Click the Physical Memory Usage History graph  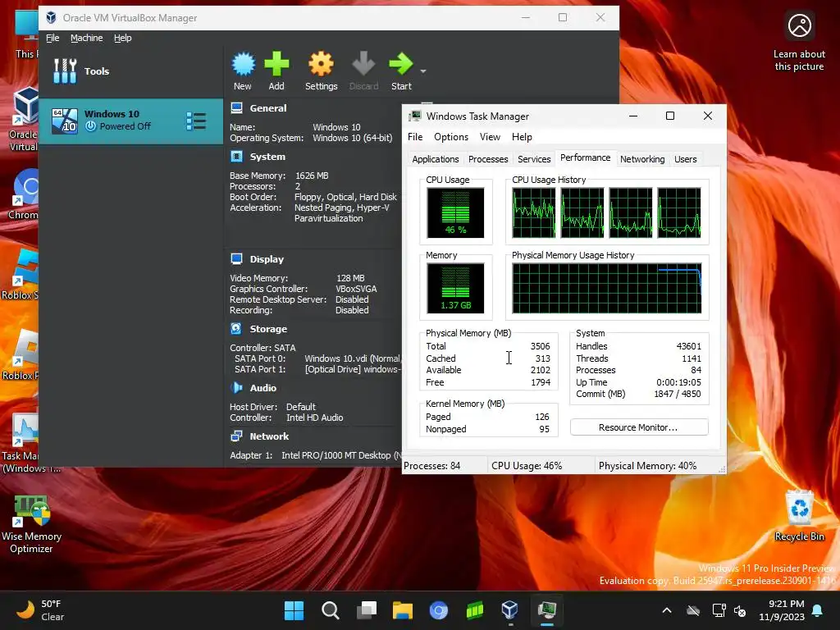coord(606,288)
